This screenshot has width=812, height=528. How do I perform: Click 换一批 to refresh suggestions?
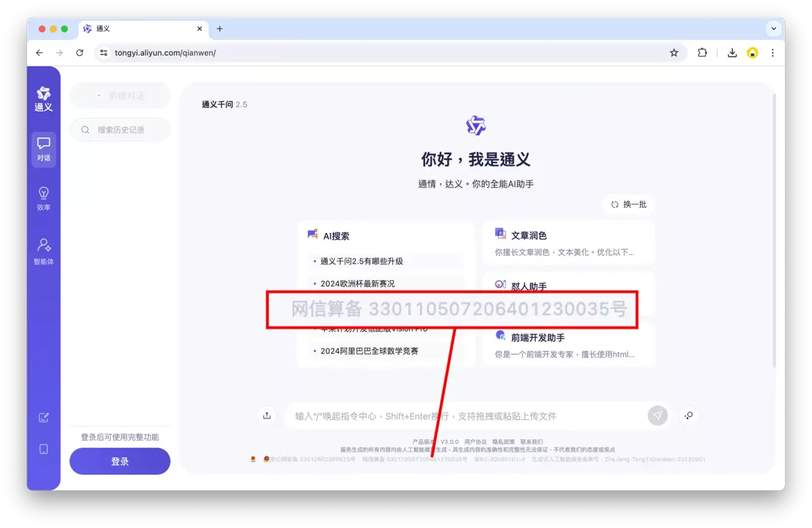(x=629, y=204)
